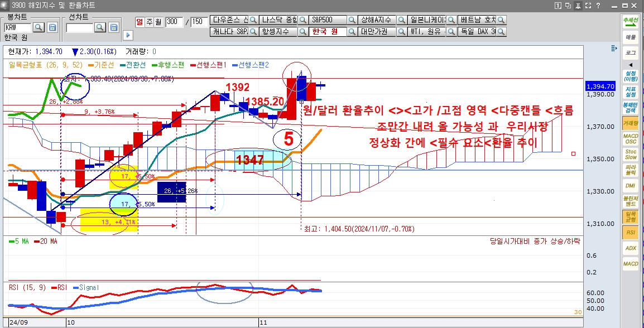Click the search icon next to KRW field
Viewport: 644px width, 328px height.
click(39, 27)
